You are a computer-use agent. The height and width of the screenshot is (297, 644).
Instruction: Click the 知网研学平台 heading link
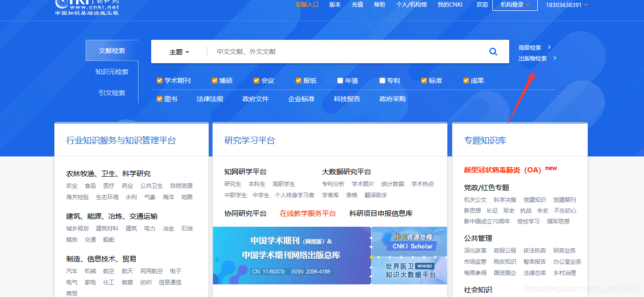click(245, 171)
